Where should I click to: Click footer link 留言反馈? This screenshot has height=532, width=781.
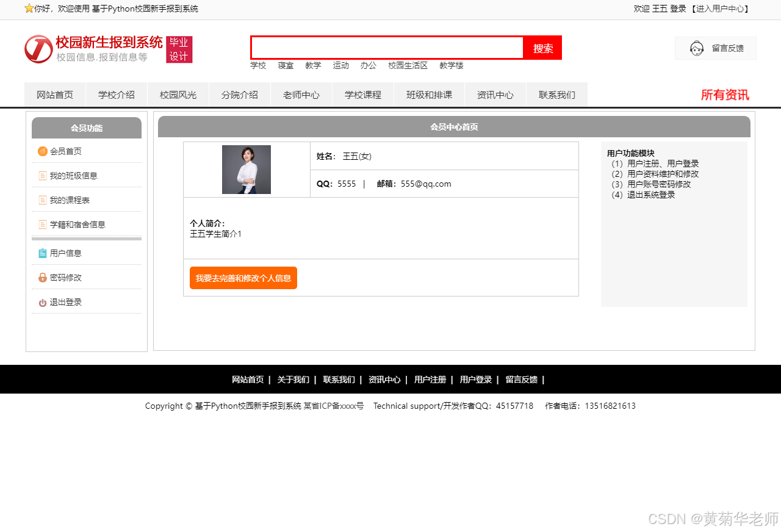(x=522, y=379)
